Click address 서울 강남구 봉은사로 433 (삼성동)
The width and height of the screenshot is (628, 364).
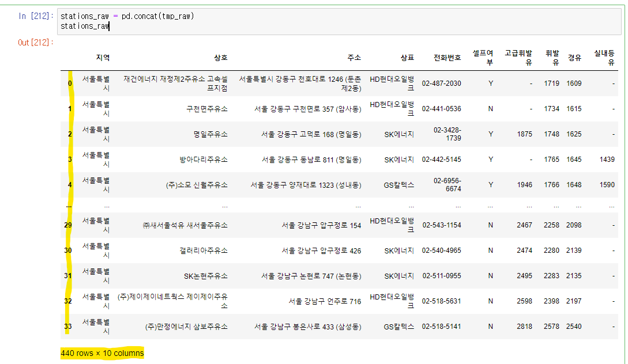(x=307, y=327)
